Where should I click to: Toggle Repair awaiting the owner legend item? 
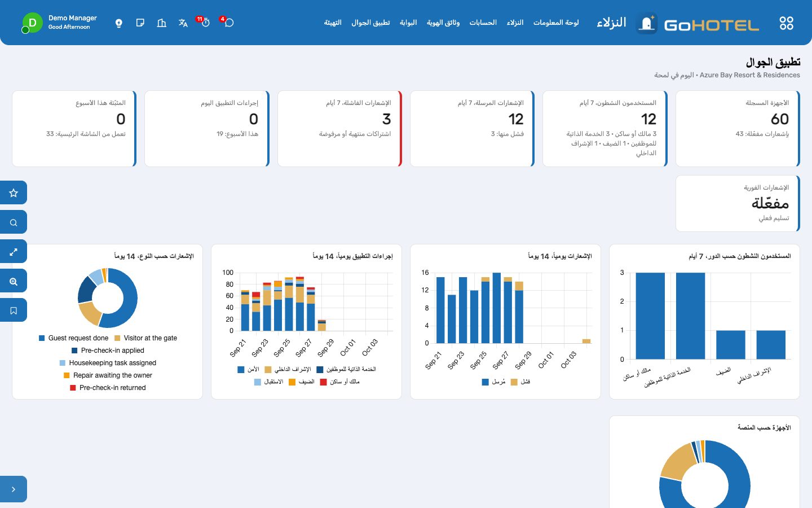108,375
